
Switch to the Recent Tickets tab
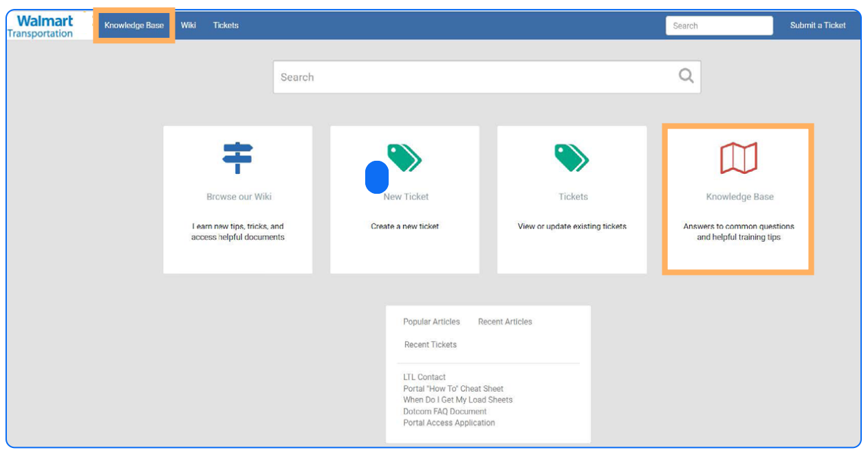[x=431, y=344]
